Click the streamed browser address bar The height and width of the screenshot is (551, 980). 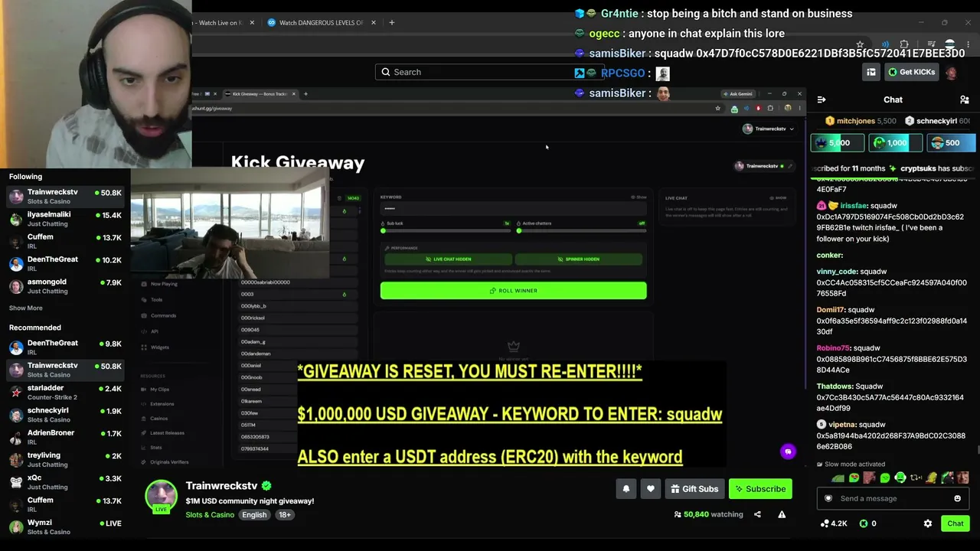(x=452, y=109)
